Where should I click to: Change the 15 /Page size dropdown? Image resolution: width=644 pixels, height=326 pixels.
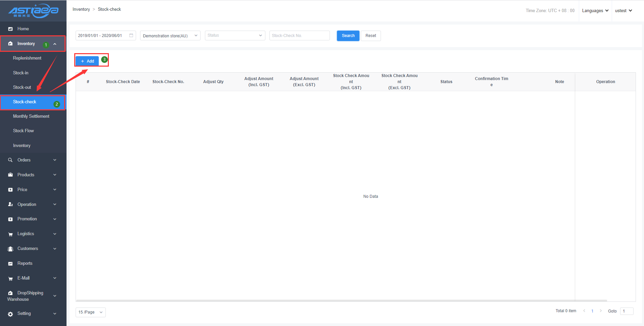point(90,312)
